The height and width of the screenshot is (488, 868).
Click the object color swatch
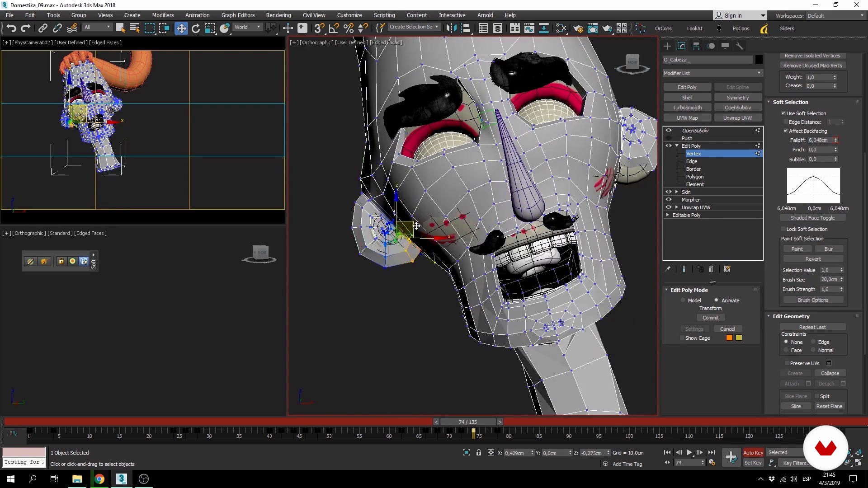[x=759, y=60]
